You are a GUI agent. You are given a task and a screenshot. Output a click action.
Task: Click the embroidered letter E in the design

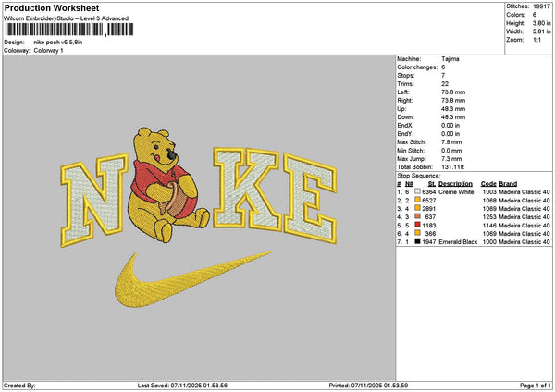coord(311,199)
